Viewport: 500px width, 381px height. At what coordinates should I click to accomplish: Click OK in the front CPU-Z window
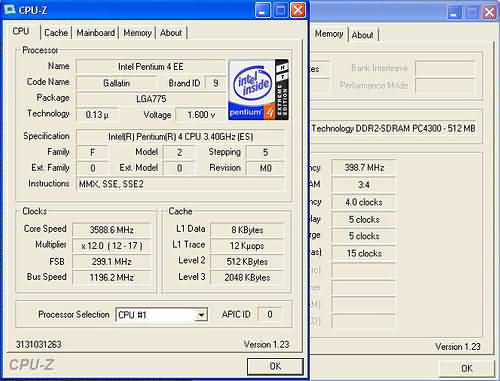[275, 366]
